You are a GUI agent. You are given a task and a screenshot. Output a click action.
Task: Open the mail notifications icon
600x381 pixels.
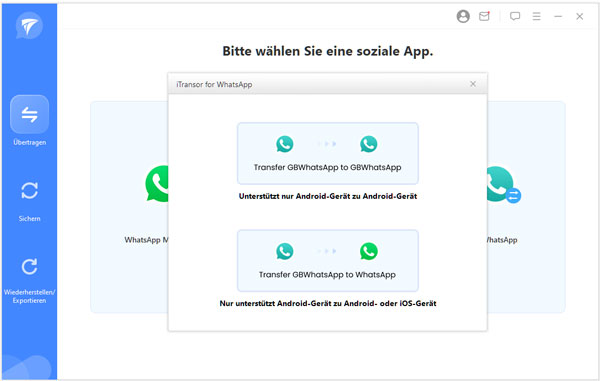[x=484, y=16]
